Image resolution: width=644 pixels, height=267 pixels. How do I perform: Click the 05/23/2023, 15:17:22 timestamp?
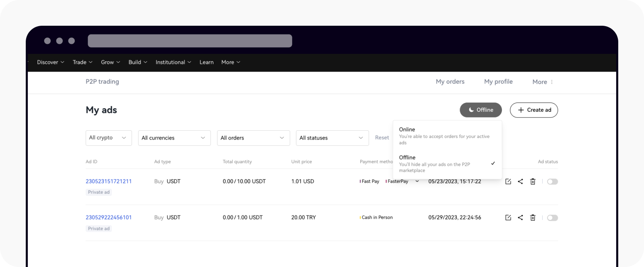(455, 181)
